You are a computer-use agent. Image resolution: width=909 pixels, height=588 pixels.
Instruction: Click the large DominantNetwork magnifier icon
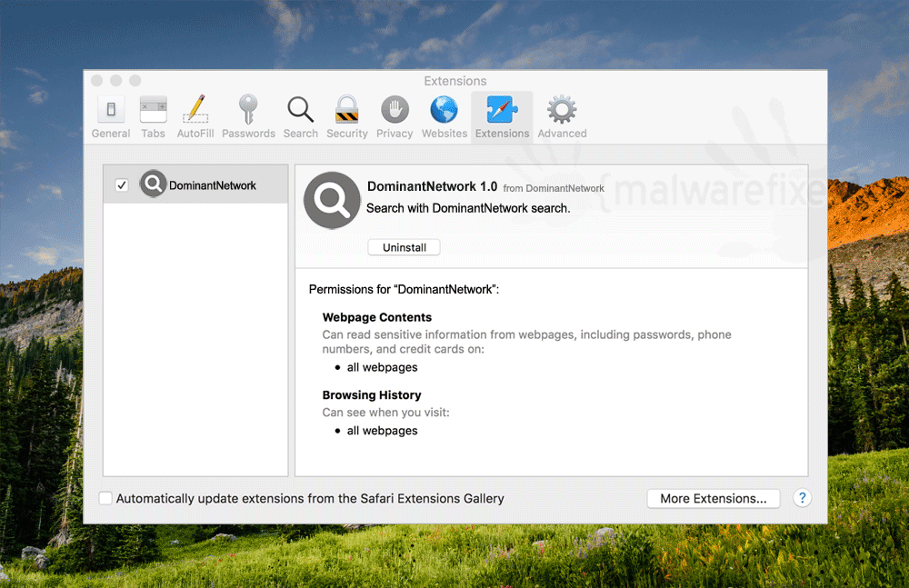coord(332,199)
